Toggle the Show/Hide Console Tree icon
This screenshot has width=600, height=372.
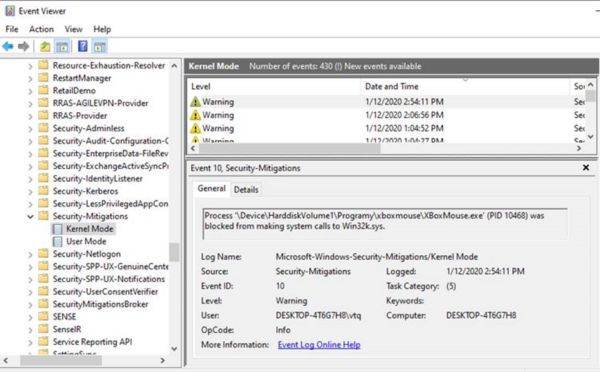point(62,47)
